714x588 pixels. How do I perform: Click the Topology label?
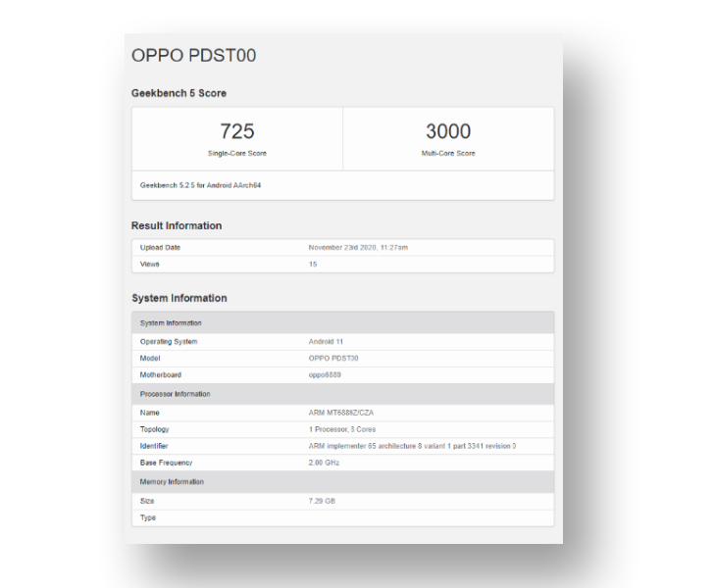pos(154,429)
